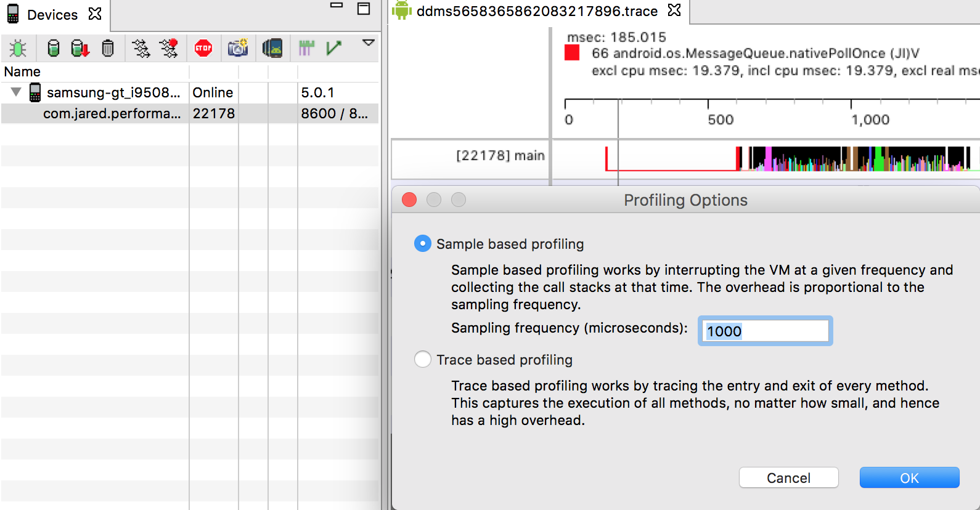
Task: Click the Cancel button
Action: [788, 477]
